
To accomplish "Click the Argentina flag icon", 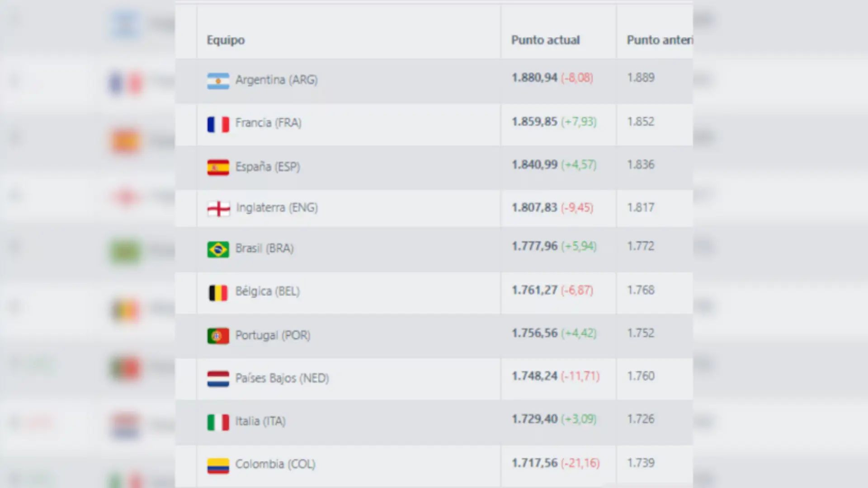I will [219, 80].
